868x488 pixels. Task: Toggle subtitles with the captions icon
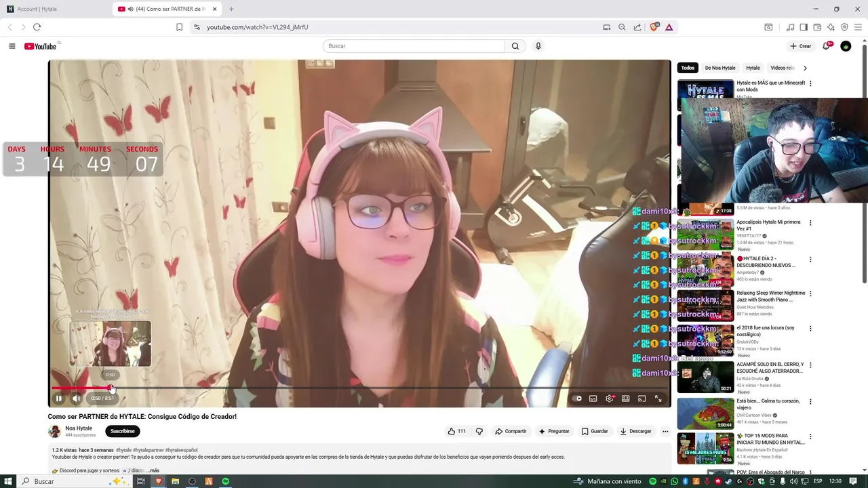click(x=593, y=399)
